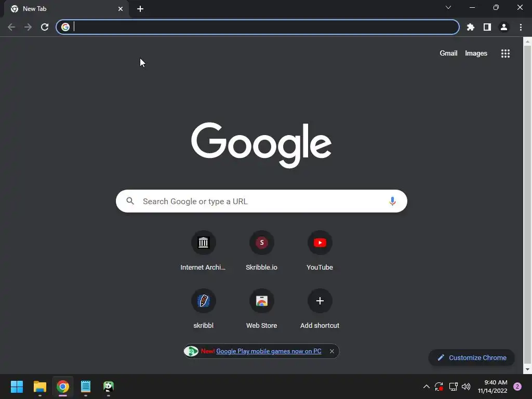Select the New Tab tab
Screen dimensions: 532x399
tap(66, 9)
